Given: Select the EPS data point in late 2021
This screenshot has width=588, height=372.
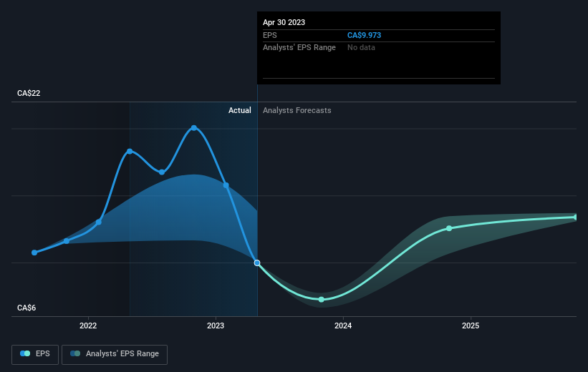Looking at the screenshot, I should coord(67,241).
